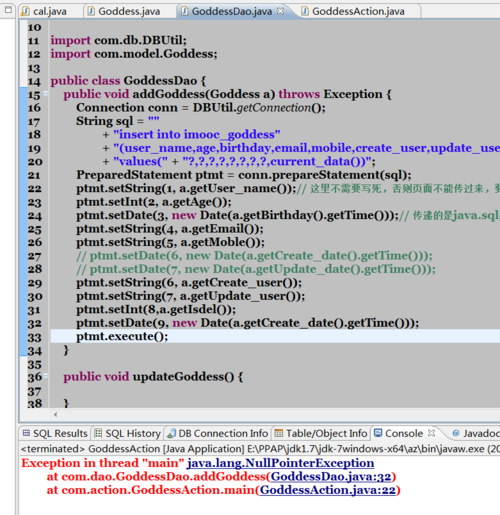Open the DB Connection Info tab

pos(218,433)
